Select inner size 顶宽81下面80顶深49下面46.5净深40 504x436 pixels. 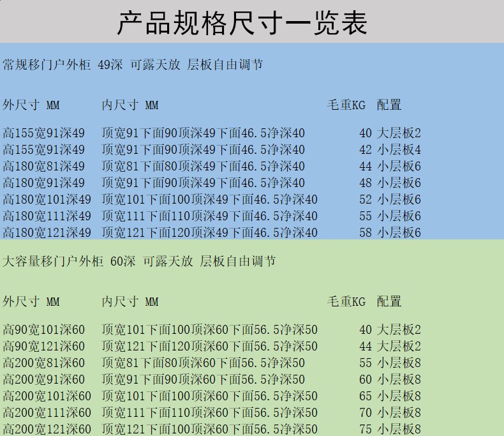[203, 166]
